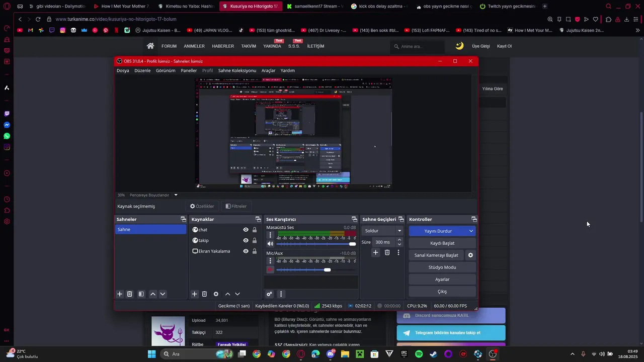Hide the chat source
Image resolution: width=644 pixels, height=362 pixels.
coord(246,230)
